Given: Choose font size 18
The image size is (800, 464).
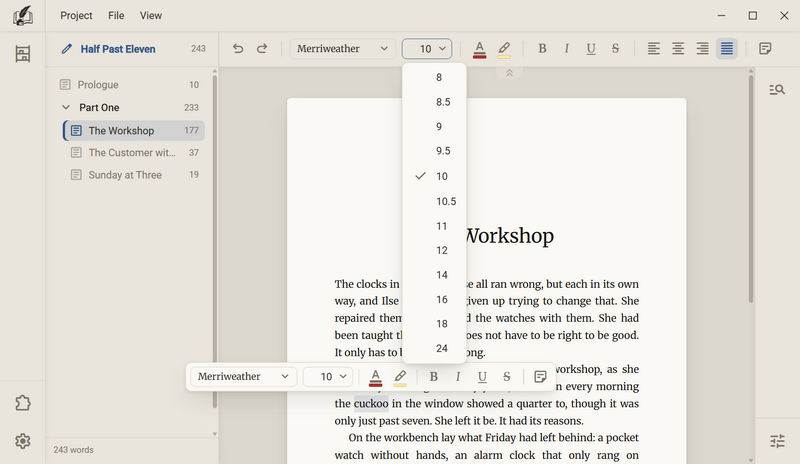Looking at the screenshot, I should 434,324.
